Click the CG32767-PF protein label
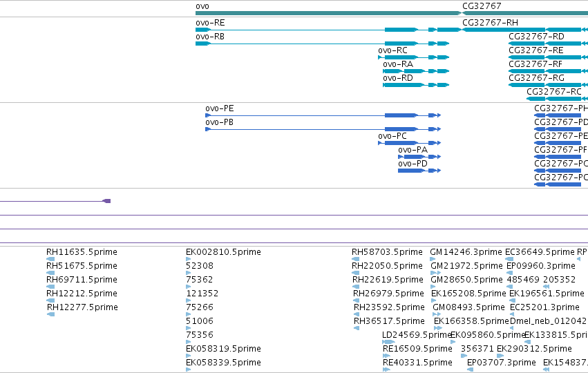588x373 pixels. (560, 150)
